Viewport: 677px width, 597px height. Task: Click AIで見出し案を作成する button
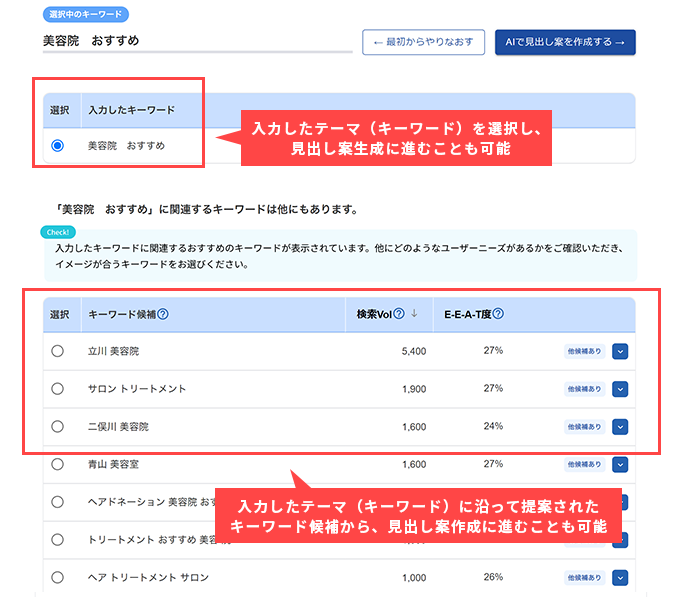coord(565,42)
